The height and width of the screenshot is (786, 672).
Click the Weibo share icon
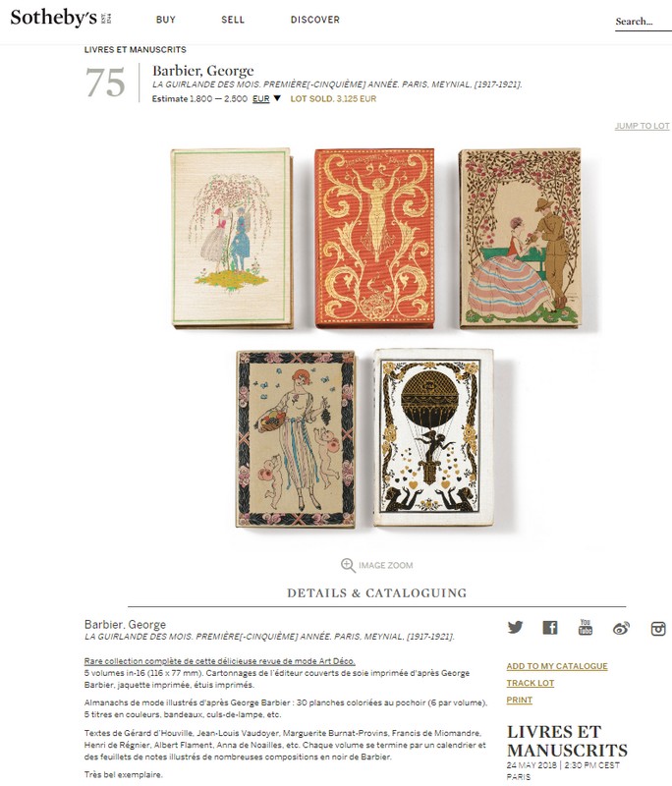point(621,628)
